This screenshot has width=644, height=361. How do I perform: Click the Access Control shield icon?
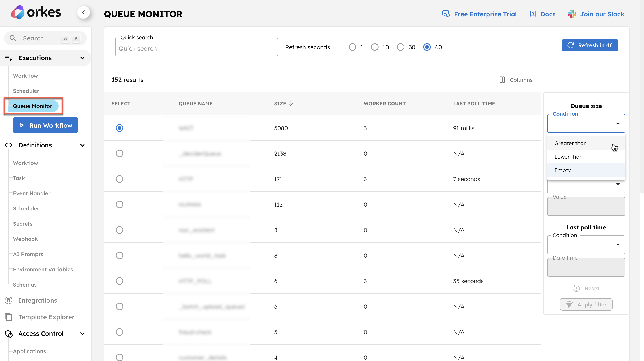click(9, 333)
